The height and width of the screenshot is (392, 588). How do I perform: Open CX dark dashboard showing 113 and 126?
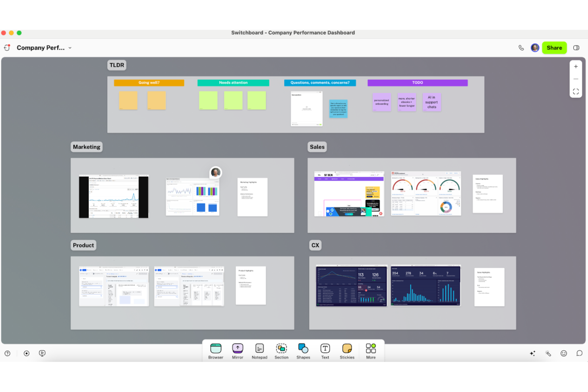(x=352, y=285)
